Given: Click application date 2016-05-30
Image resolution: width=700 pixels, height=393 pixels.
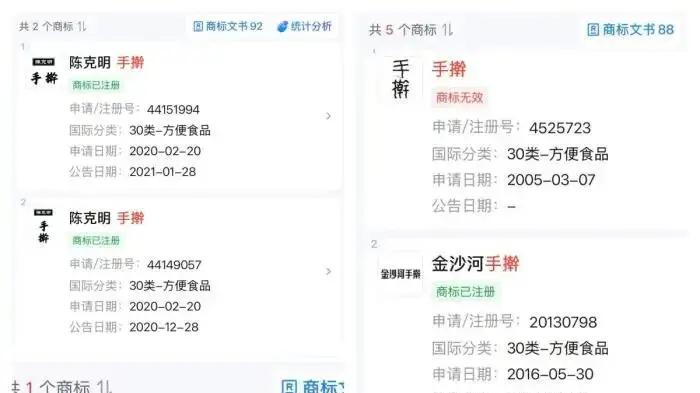Looking at the screenshot, I should 550,374.
